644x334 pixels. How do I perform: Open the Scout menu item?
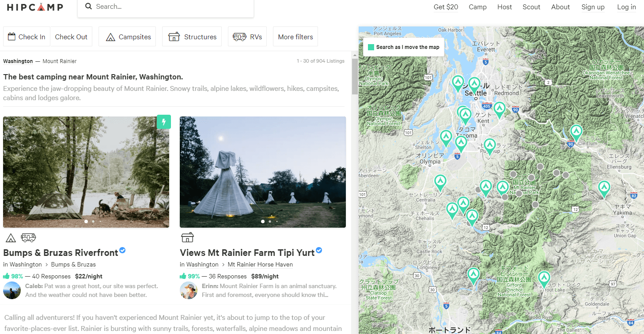531,7
